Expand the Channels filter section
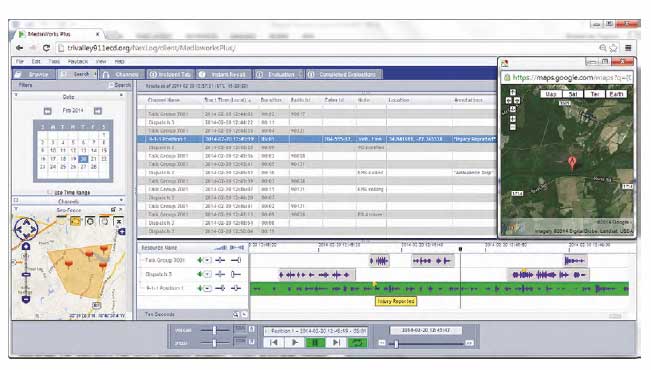The height and width of the screenshot is (370, 651). click(16, 201)
